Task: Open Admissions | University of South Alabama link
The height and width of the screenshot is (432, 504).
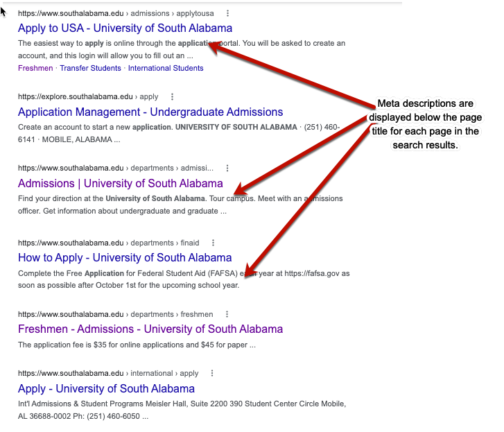Action: coord(121,183)
